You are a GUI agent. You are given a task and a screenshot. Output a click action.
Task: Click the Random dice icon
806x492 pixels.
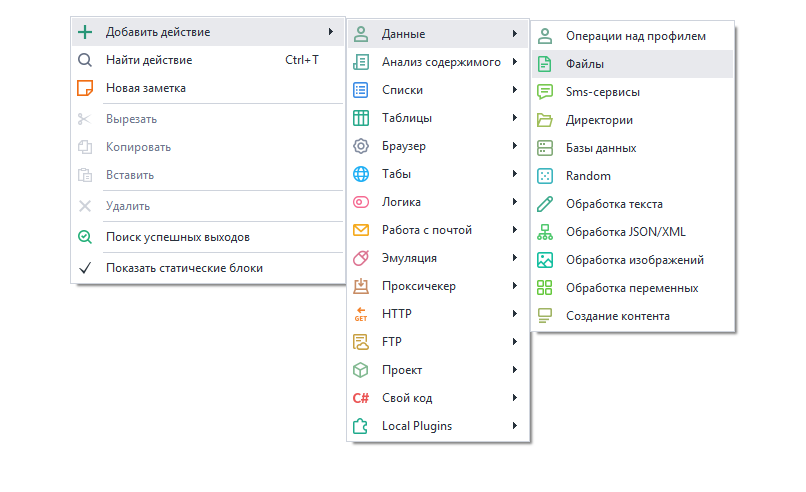tap(545, 176)
